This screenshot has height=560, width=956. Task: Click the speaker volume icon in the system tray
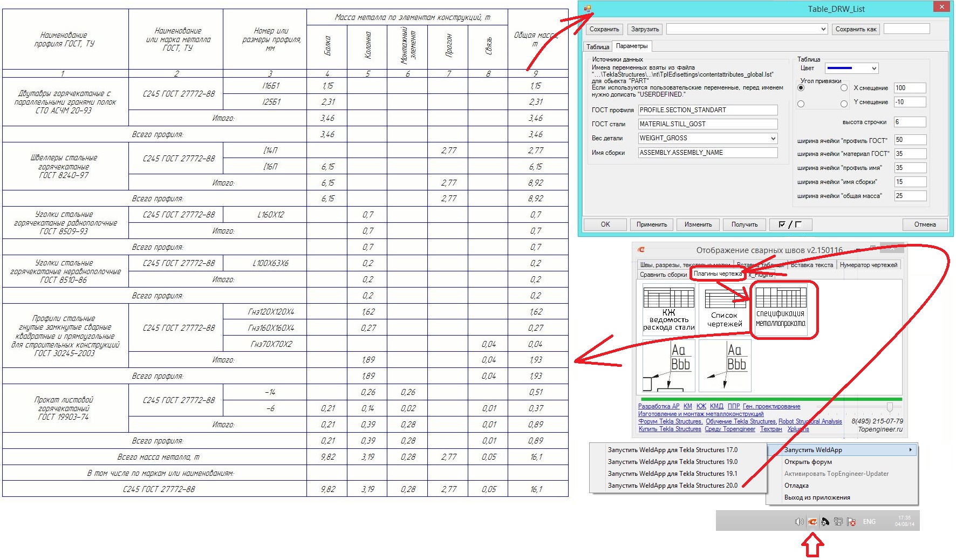coord(799,522)
